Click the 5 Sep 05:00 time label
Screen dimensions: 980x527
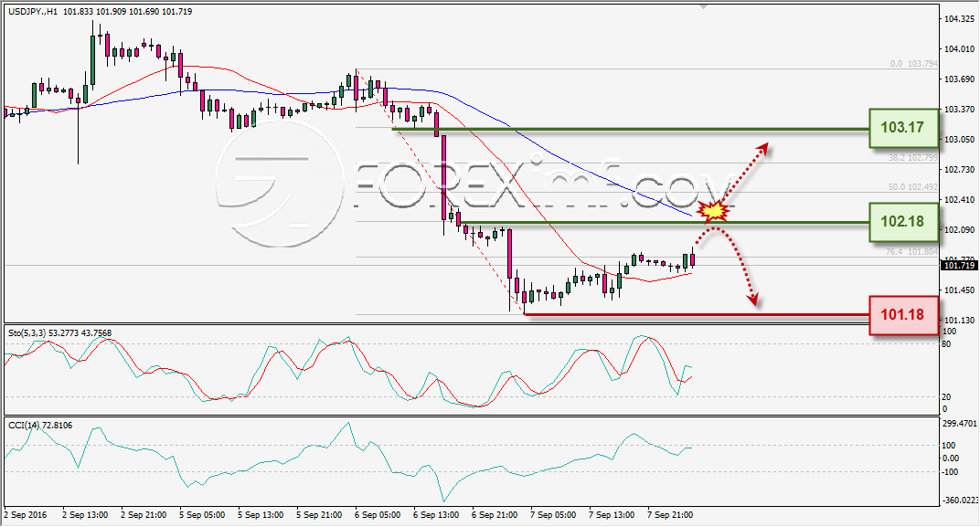202,515
